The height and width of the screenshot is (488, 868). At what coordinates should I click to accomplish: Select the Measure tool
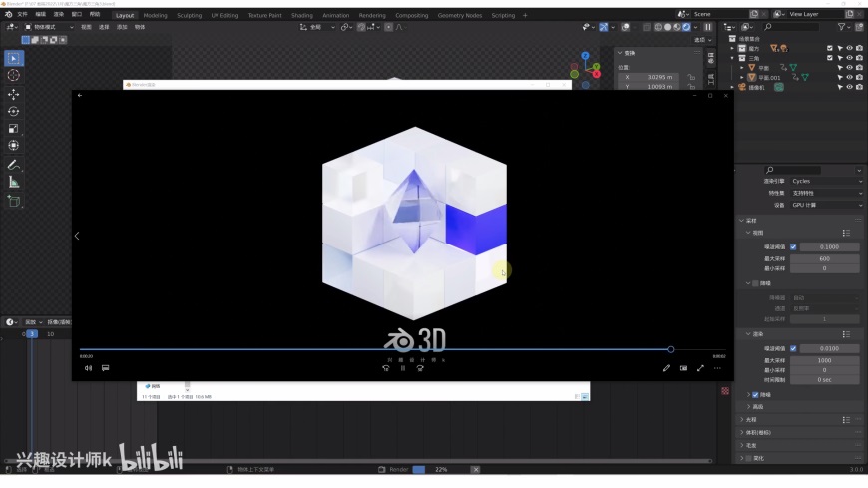point(14,182)
